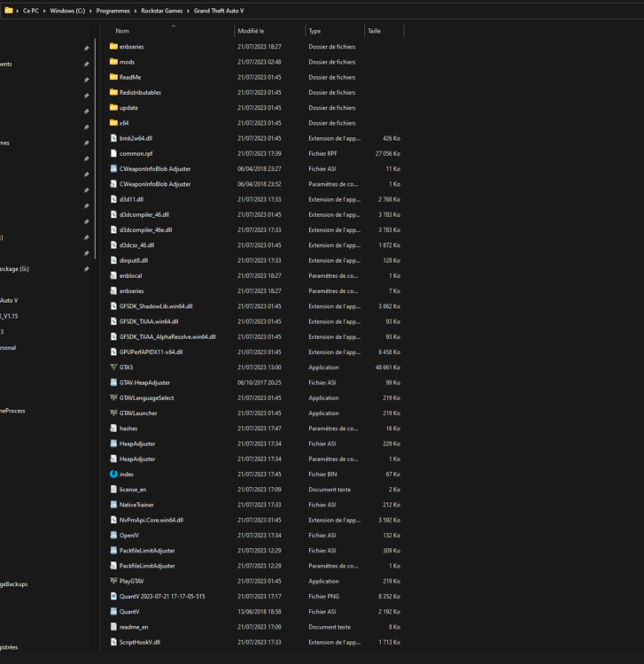Select the NvPmApi.Core.win64.dll file name
The height and width of the screenshot is (664, 644).
[151, 520]
